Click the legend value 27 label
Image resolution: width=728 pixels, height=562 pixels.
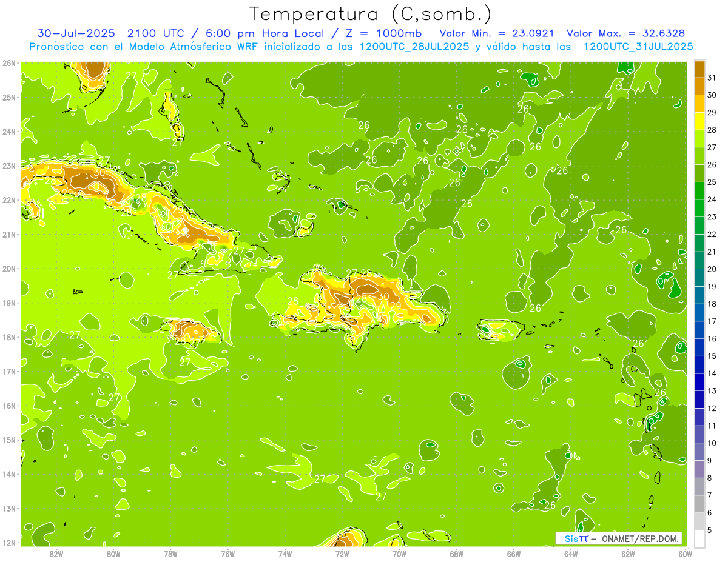click(712, 147)
